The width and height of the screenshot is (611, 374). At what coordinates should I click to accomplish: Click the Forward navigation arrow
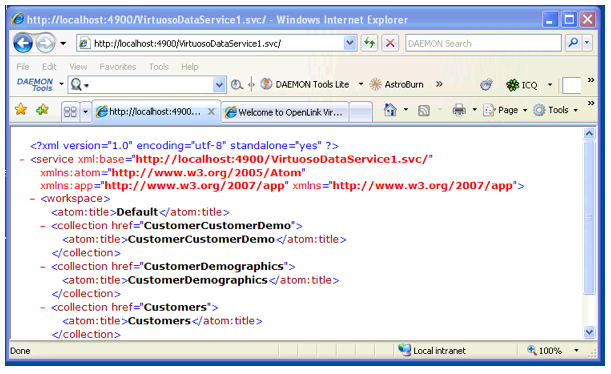click(x=45, y=43)
